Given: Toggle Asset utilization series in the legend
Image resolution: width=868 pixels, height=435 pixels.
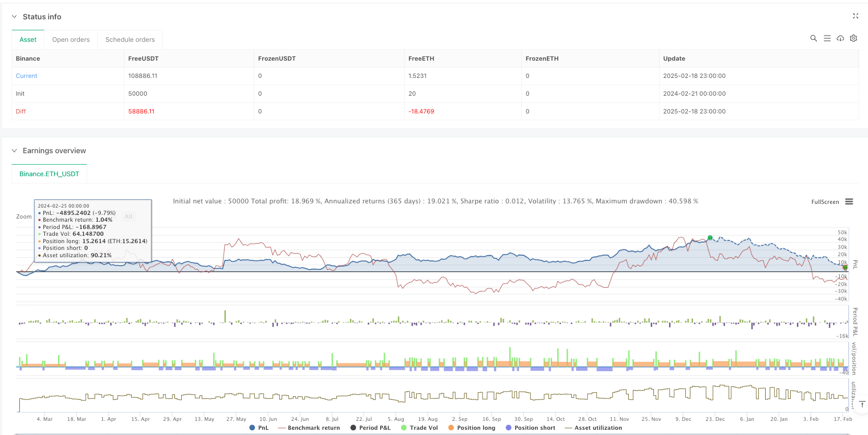Looking at the screenshot, I should pos(594,428).
